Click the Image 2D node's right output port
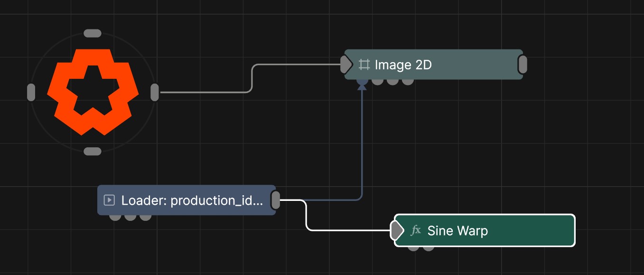 (x=523, y=65)
